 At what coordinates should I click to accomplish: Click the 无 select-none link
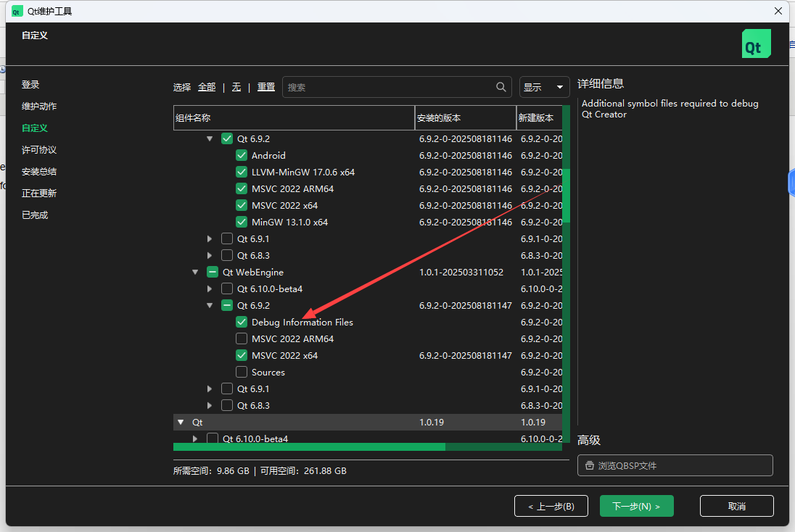coord(236,87)
